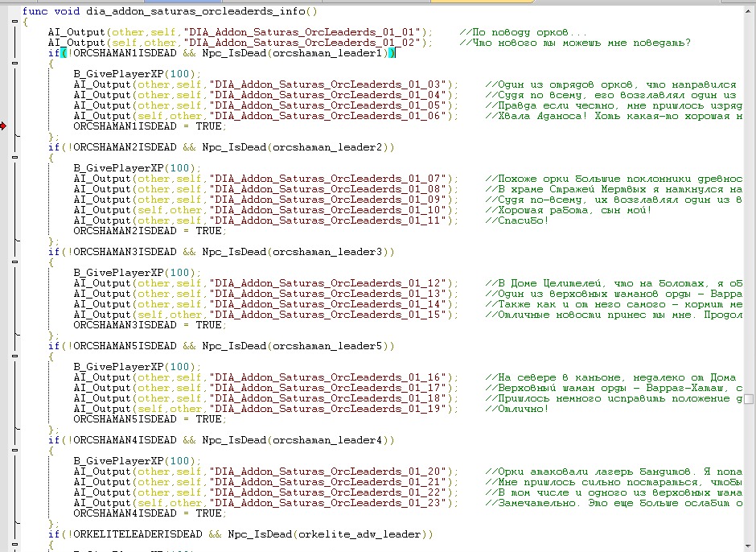The height and width of the screenshot is (552, 756).
Task: Click the line ORCSHAMAN2ISDEAD = TRUE;
Action: 150,231
